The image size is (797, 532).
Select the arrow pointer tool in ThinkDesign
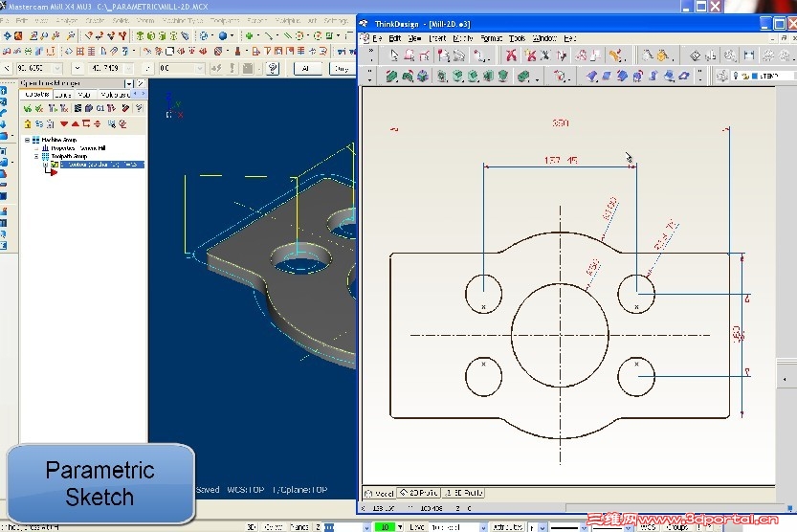[x=394, y=55]
